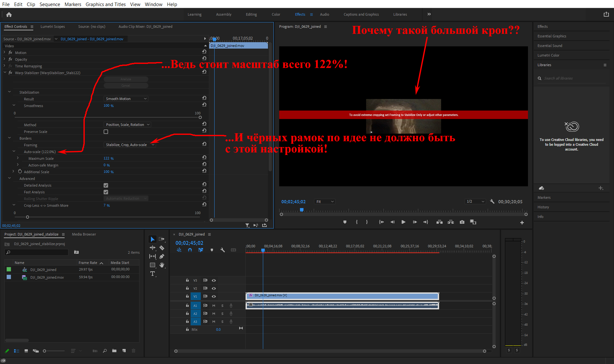Toggle timeline Snap magnet icon
The width and height of the screenshot is (614, 364).
click(x=190, y=250)
